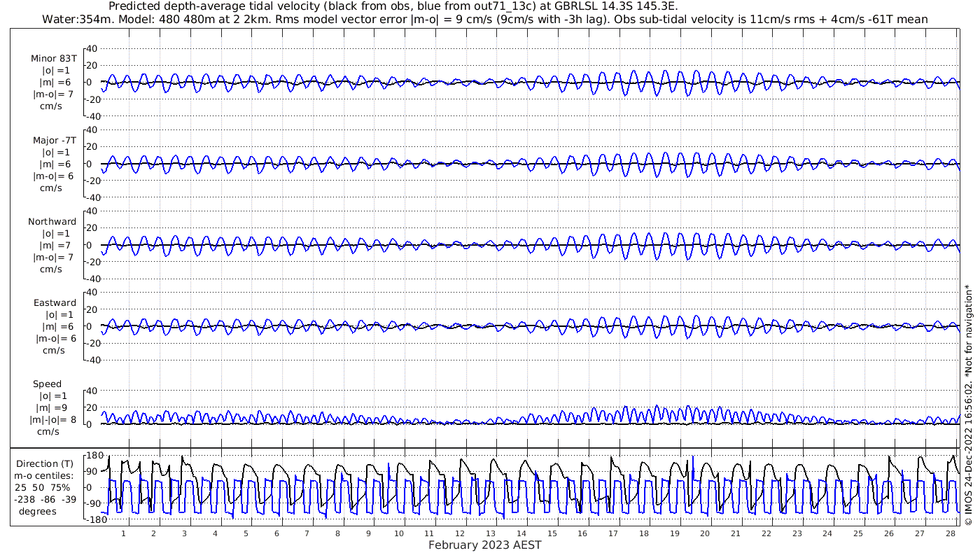Click the '20' tick of the Speed panel

[92, 407]
